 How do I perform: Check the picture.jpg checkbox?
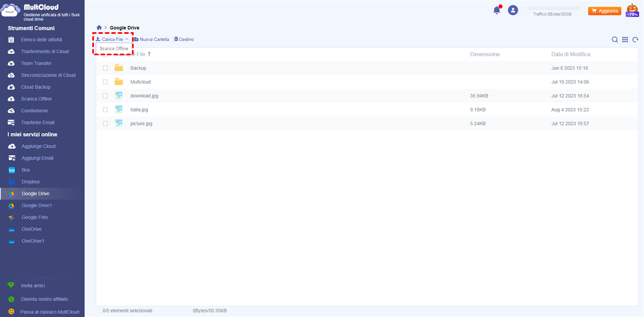pyautogui.click(x=105, y=123)
